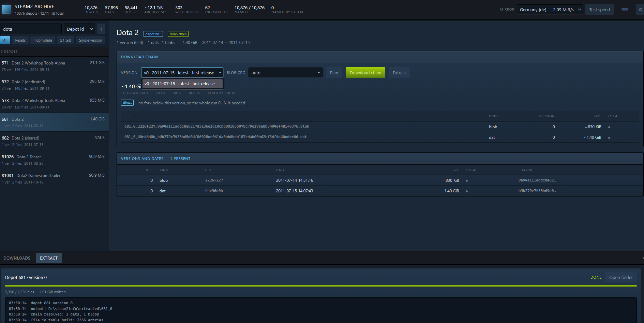Click the ~830 KiB size in the file table

click(x=593, y=127)
